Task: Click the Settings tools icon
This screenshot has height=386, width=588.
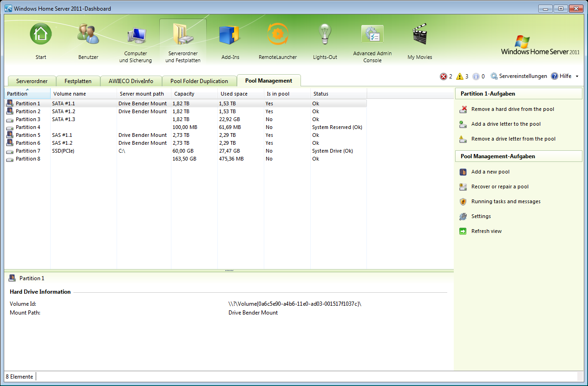Action: point(463,217)
